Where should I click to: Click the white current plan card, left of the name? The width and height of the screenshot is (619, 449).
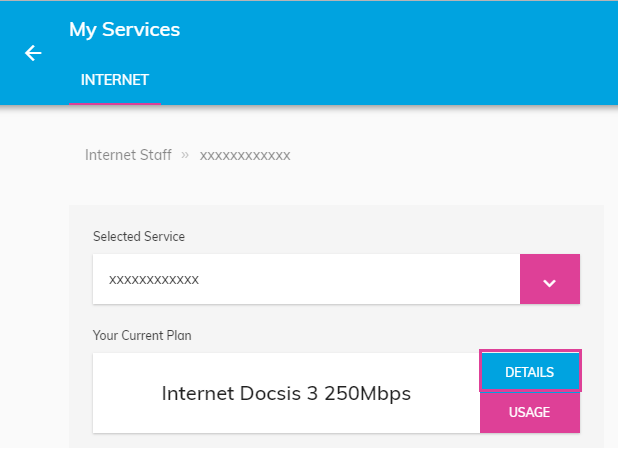coord(125,393)
